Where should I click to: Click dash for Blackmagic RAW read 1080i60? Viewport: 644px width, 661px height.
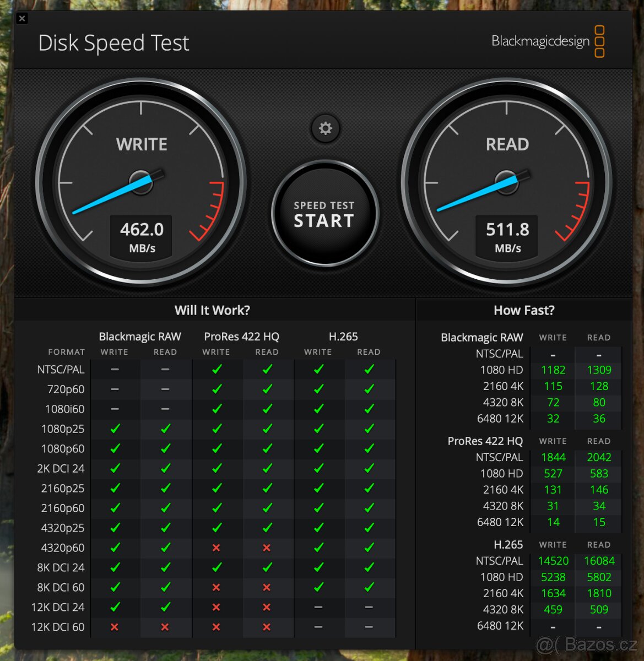pos(165,409)
